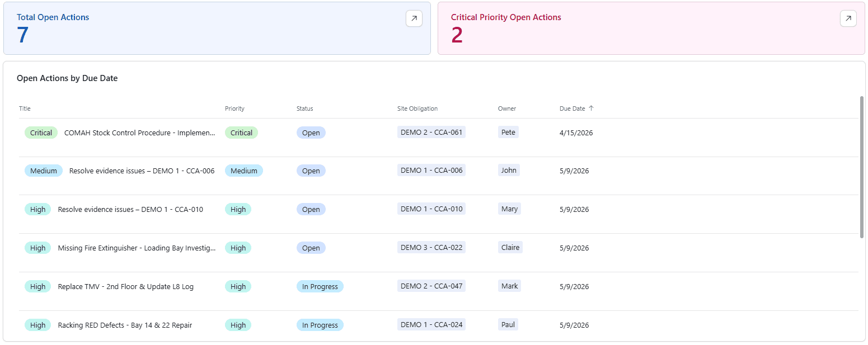Sort table by Priority column header

click(x=234, y=108)
